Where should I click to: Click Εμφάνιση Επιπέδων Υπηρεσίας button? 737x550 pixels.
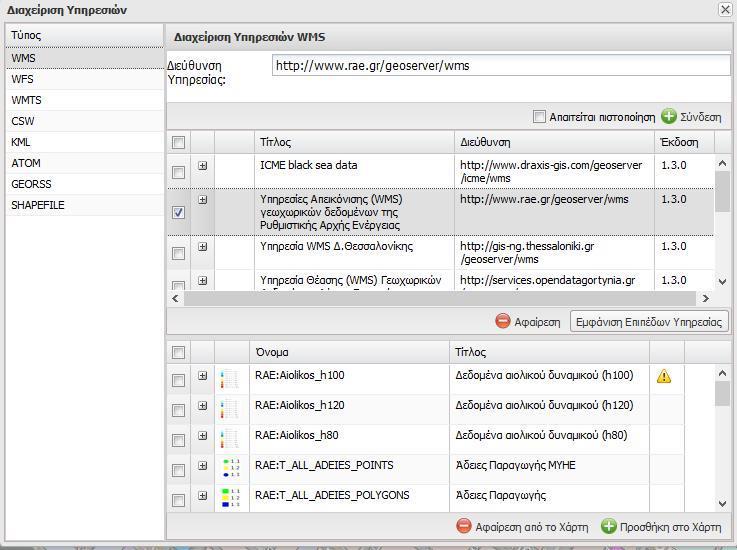point(649,322)
